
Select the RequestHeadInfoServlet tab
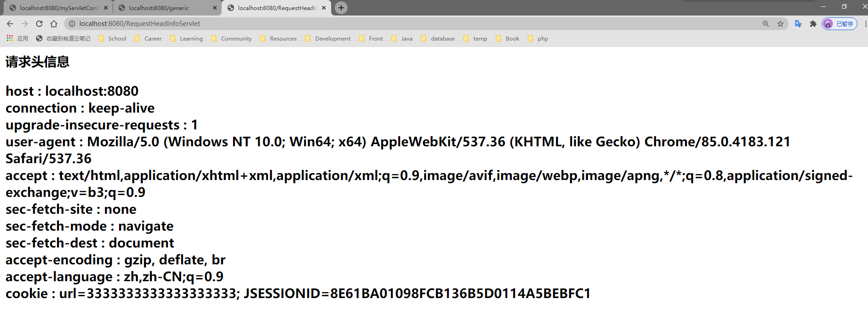[276, 8]
